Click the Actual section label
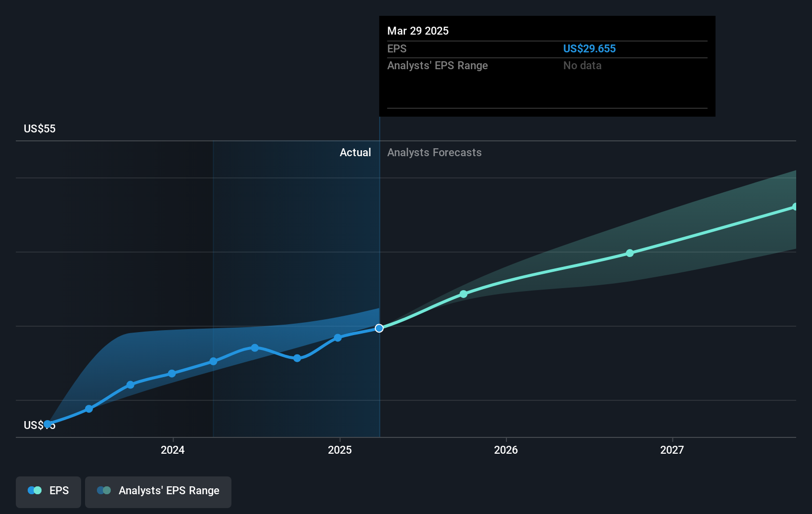 tap(355, 152)
